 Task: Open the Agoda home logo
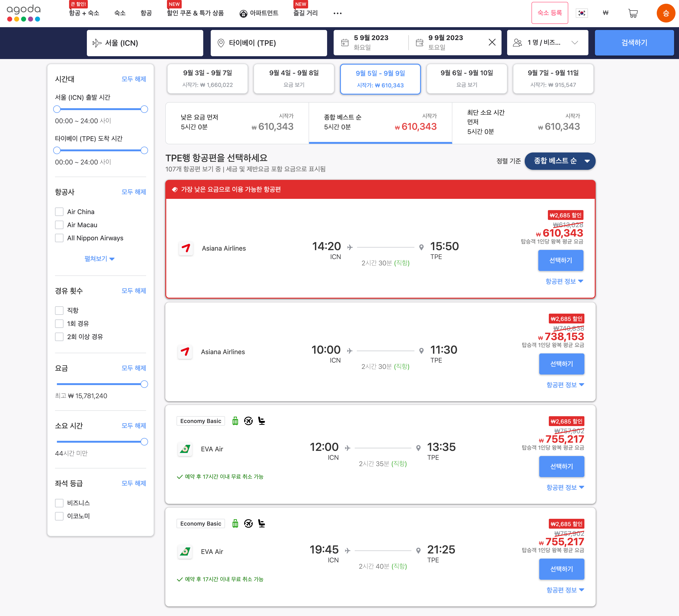(24, 13)
